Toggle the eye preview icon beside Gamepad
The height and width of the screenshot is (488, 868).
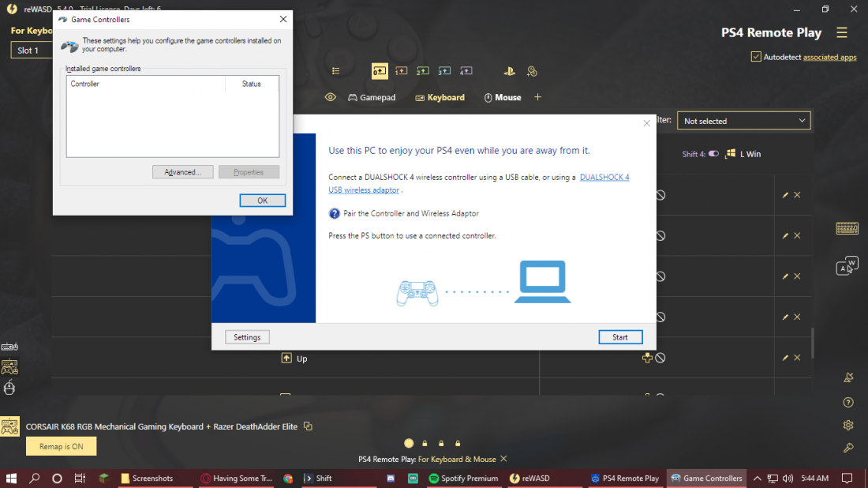click(331, 97)
